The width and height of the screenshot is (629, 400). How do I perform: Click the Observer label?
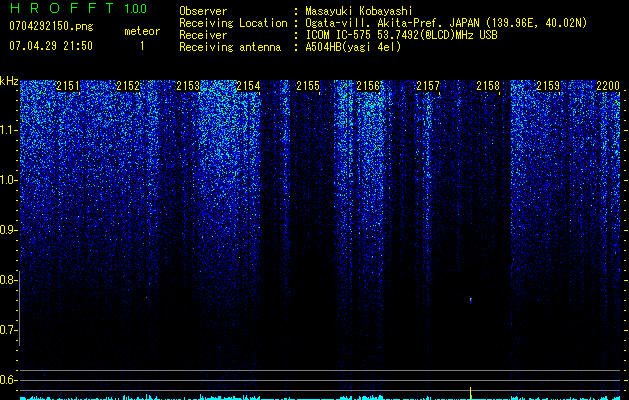tap(203, 11)
